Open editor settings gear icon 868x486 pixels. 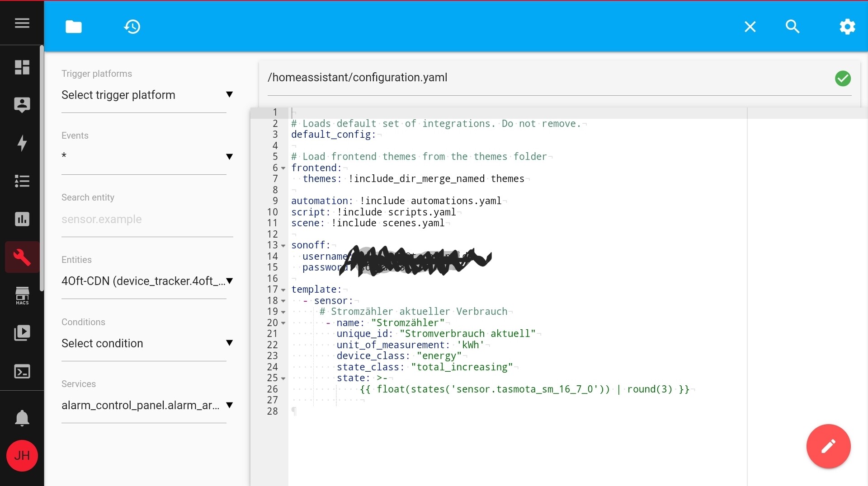847,27
